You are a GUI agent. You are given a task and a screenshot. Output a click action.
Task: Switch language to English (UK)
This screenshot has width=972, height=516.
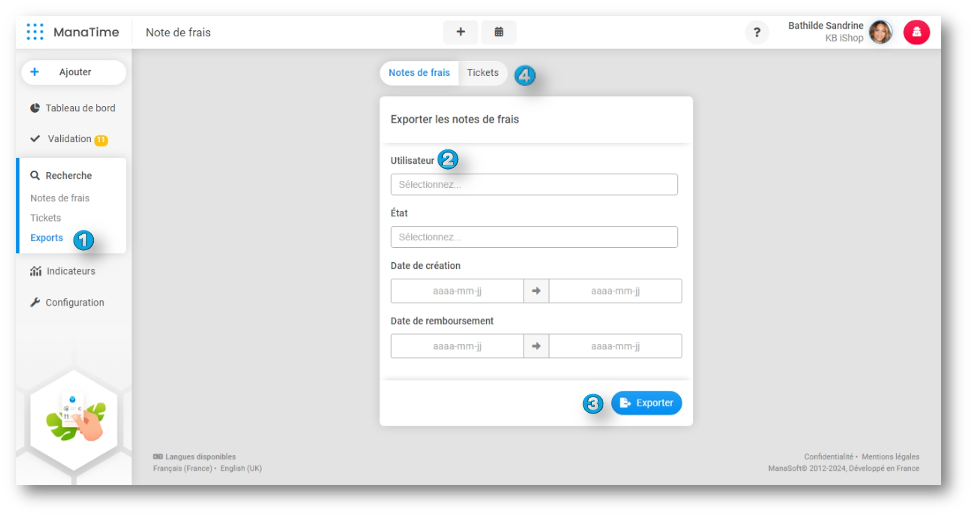pos(240,468)
